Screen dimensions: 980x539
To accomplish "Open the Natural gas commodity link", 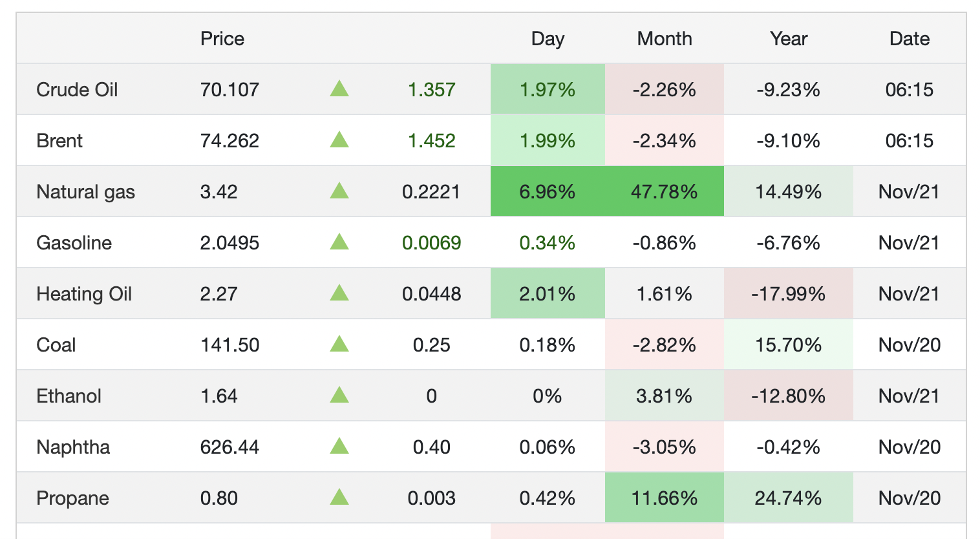I will (x=85, y=192).
